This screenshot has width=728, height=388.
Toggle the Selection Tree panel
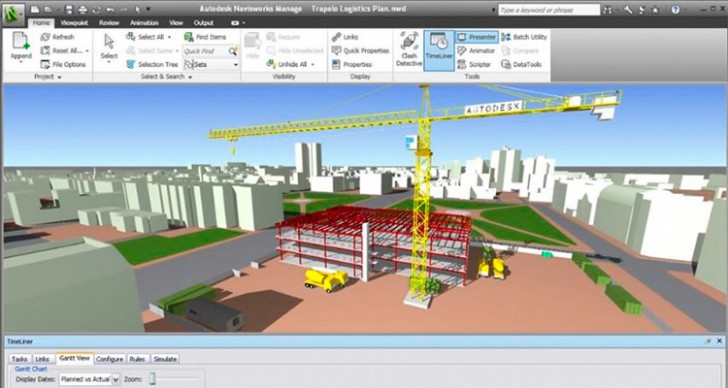[x=152, y=65]
